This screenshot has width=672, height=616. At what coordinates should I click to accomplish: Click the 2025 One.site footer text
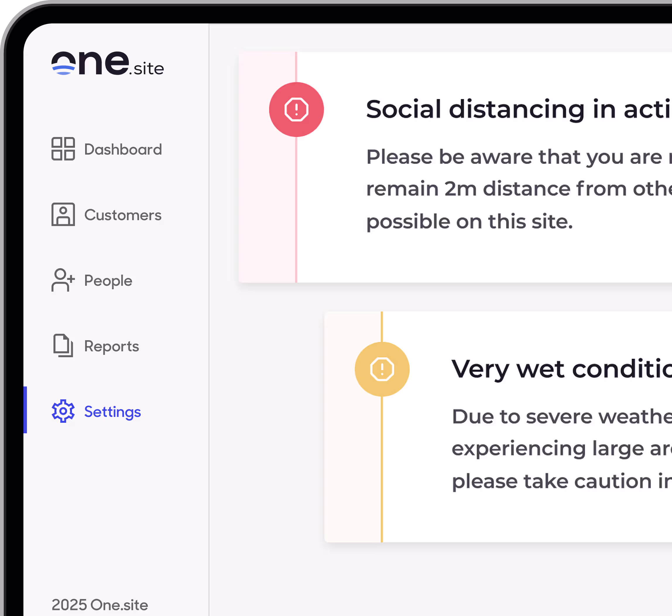pyautogui.click(x=100, y=605)
